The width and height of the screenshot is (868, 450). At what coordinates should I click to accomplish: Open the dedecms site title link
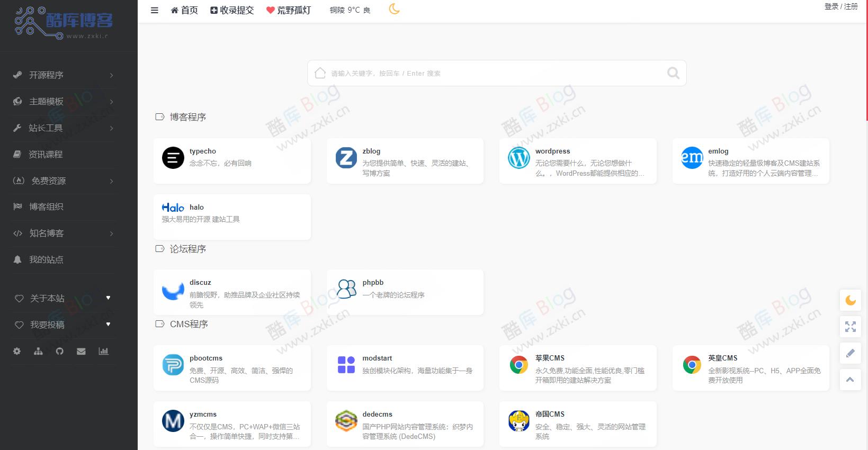(x=377, y=414)
